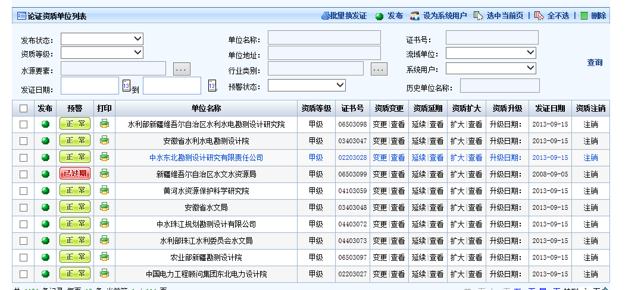Click 正常 status badge for 水利部新疆维吾尔自治区水利水电勘测设计研究院
This screenshot has width=644, height=290.
(x=75, y=124)
